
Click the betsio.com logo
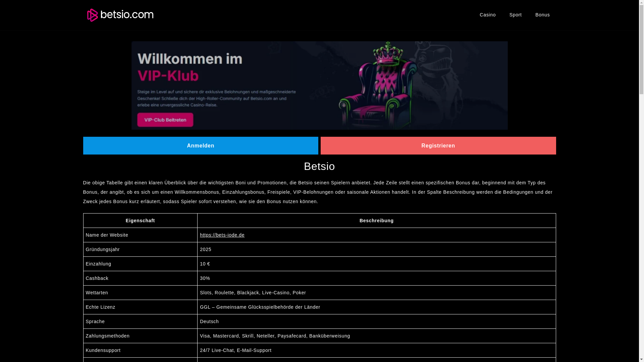(120, 15)
